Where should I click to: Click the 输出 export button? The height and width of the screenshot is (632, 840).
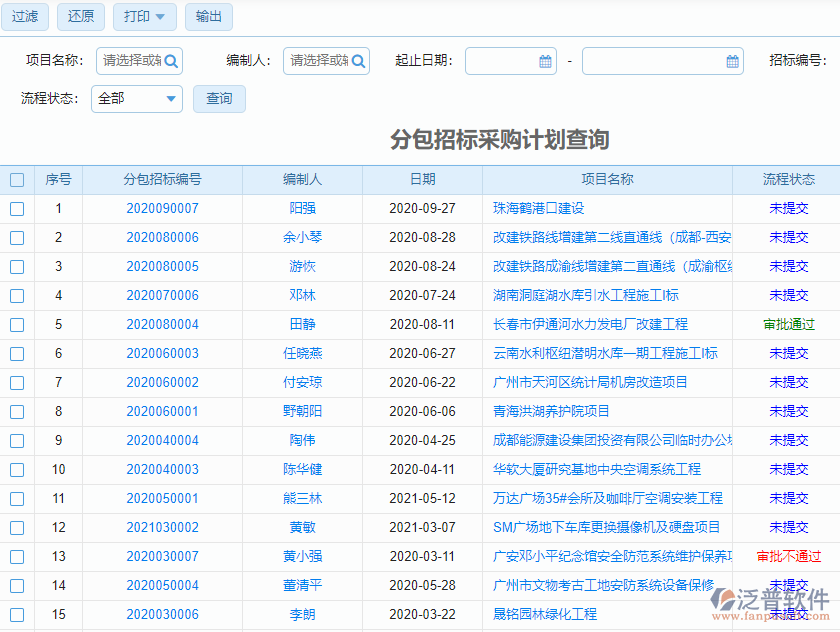[208, 17]
